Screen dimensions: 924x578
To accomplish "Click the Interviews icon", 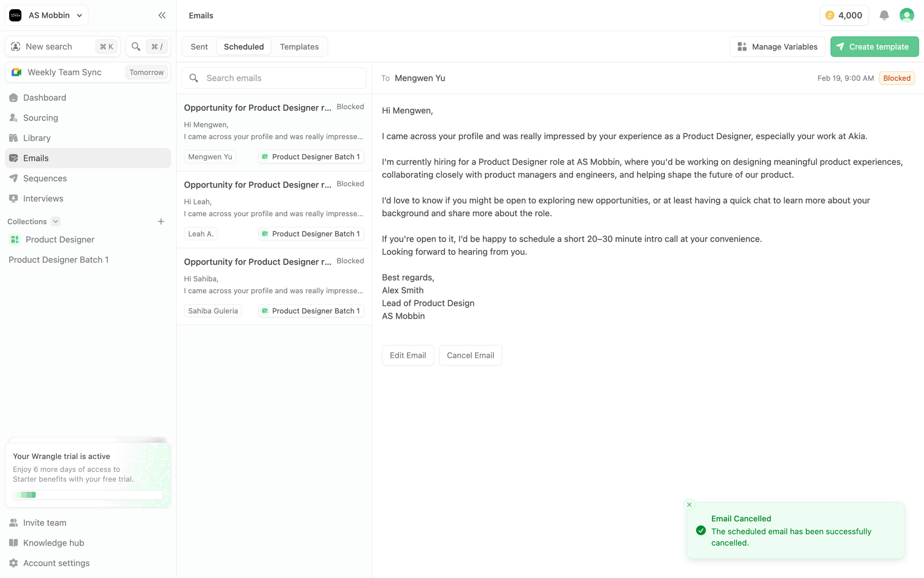I will click(13, 199).
